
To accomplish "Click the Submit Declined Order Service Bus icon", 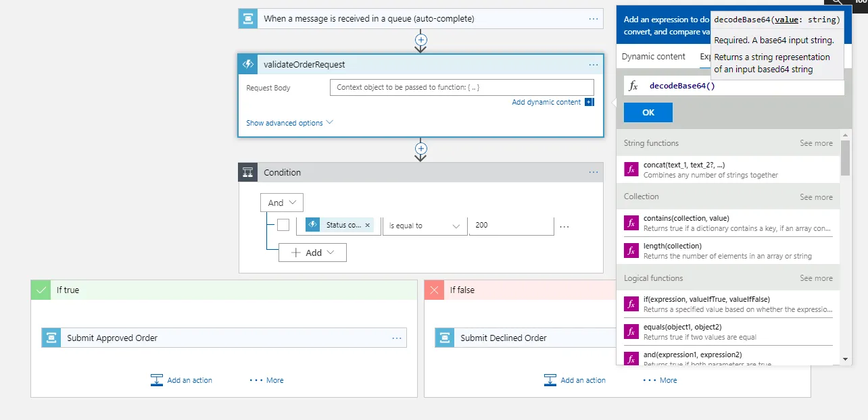I will click(445, 338).
